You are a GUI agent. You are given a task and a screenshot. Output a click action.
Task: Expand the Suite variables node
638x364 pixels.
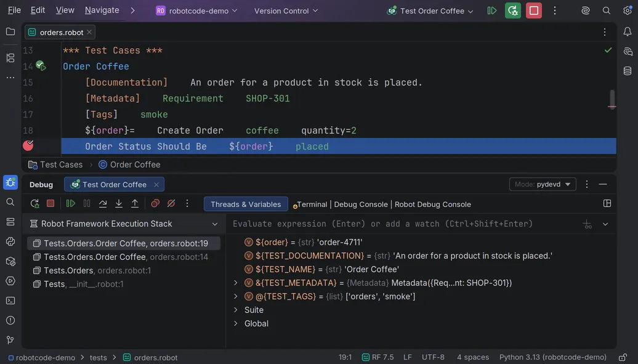pyautogui.click(x=236, y=310)
